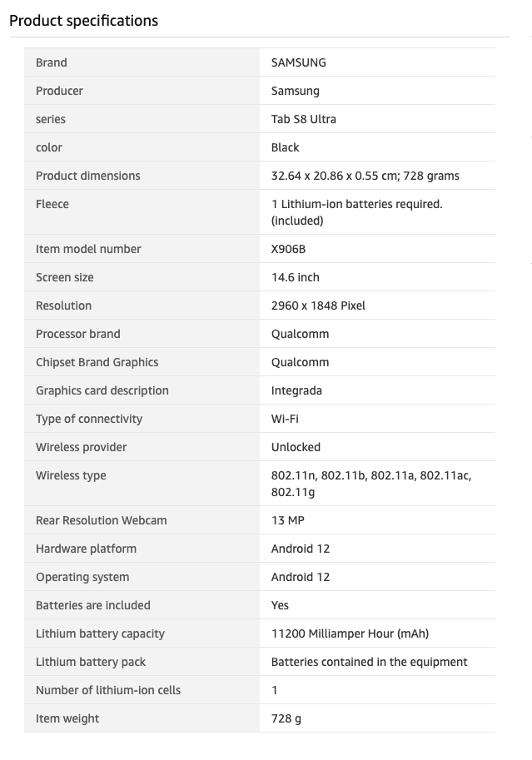
Task: Select the 13 MP webcam value
Action: click(287, 520)
